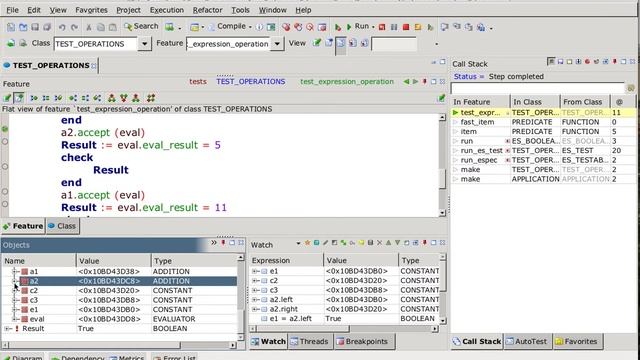Image resolution: width=640 pixels, height=360 pixels.
Task: Click the green edit icon after View label
Action: pos(317,42)
